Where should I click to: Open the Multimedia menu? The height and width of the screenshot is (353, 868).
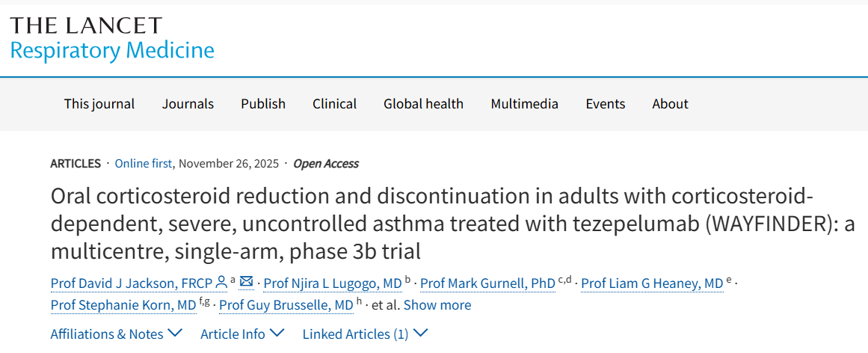click(x=524, y=104)
